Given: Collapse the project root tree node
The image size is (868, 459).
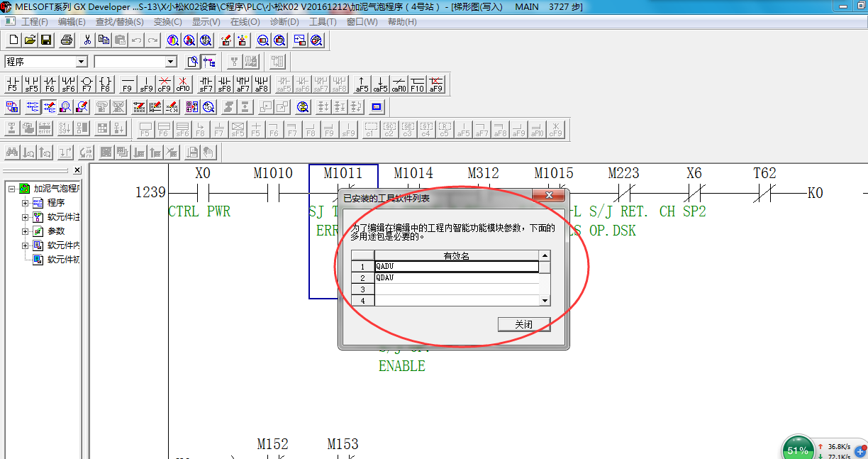Looking at the screenshot, I should (12, 189).
